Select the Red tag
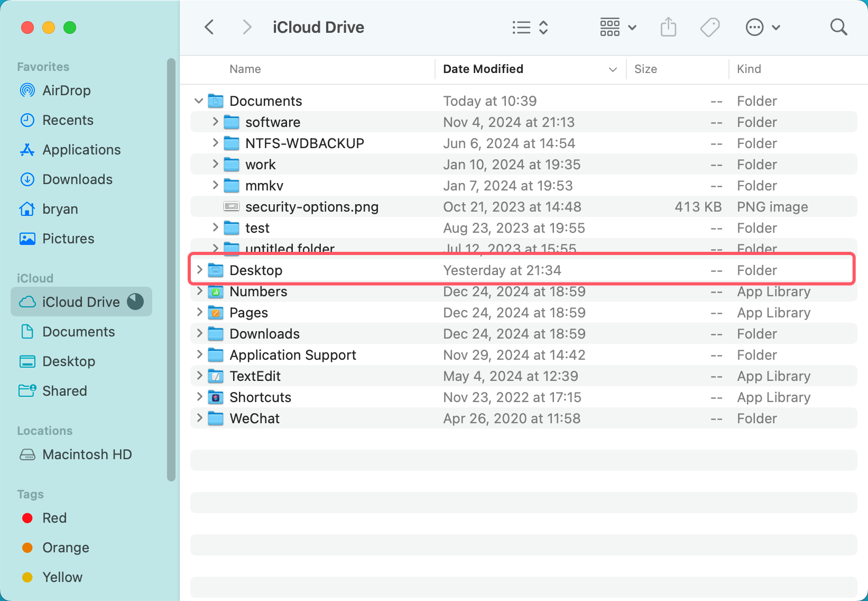 55,518
